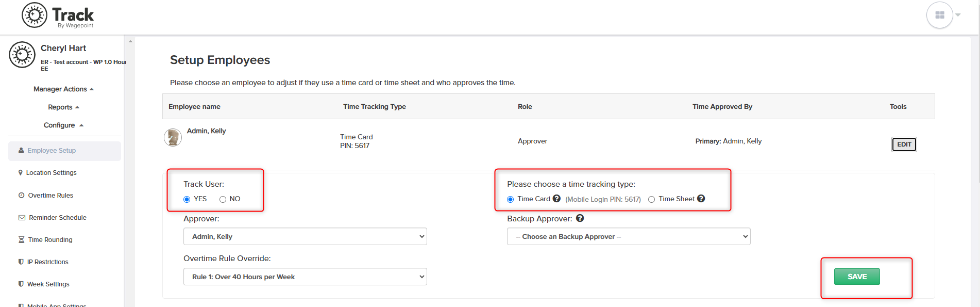Collapse the Manager Actions menu
The height and width of the screenshot is (307, 980).
[x=64, y=89]
